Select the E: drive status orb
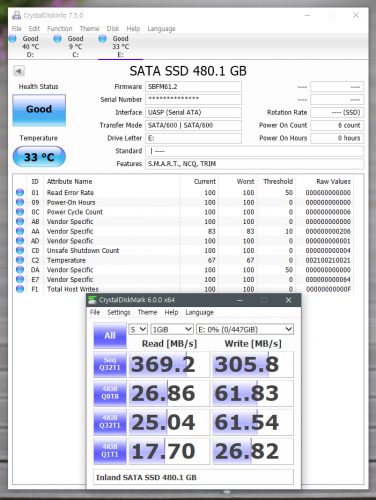This screenshot has height=500, width=376. pos(102,39)
